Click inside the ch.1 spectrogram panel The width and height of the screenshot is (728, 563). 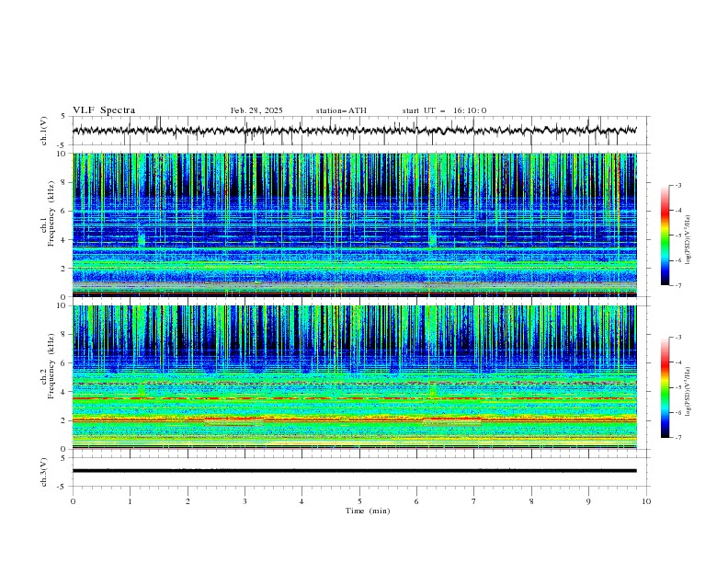click(x=355, y=224)
